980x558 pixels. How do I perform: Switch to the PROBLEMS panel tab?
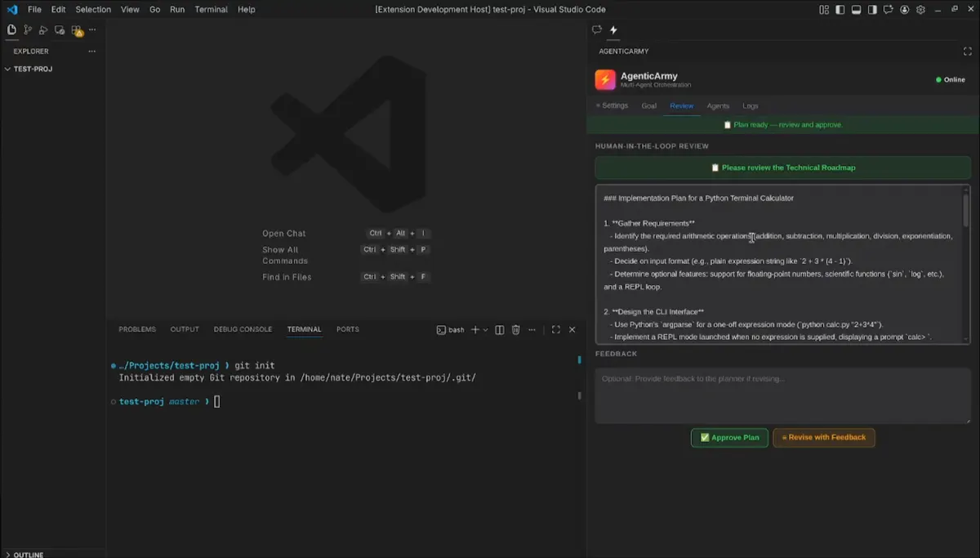pyautogui.click(x=137, y=329)
